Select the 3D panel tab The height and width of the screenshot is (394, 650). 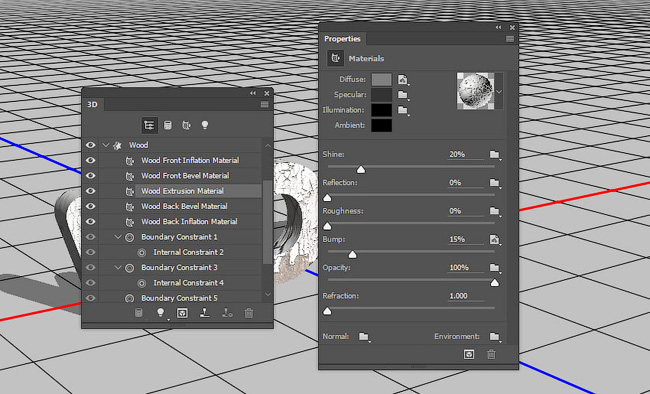[x=92, y=105]
